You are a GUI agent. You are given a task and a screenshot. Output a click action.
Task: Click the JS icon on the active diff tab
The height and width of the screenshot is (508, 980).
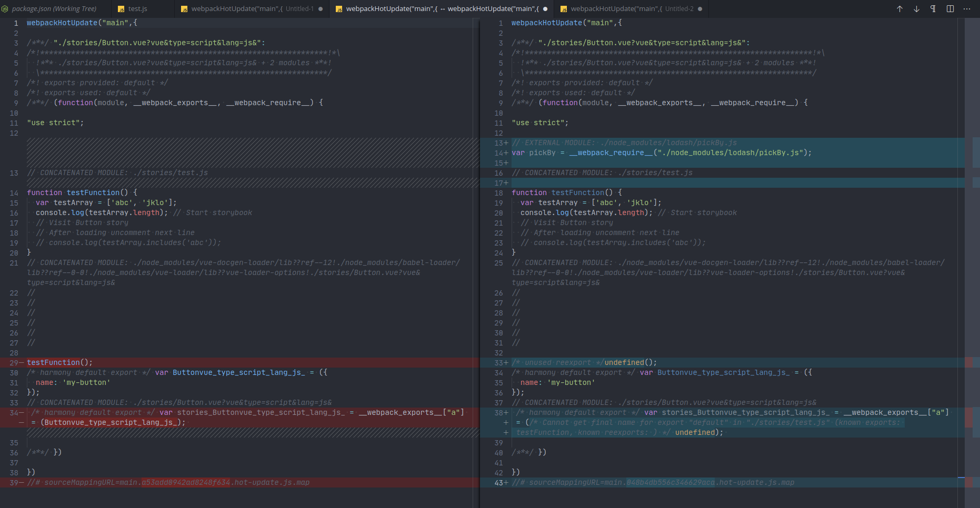[x=340, y=8]
